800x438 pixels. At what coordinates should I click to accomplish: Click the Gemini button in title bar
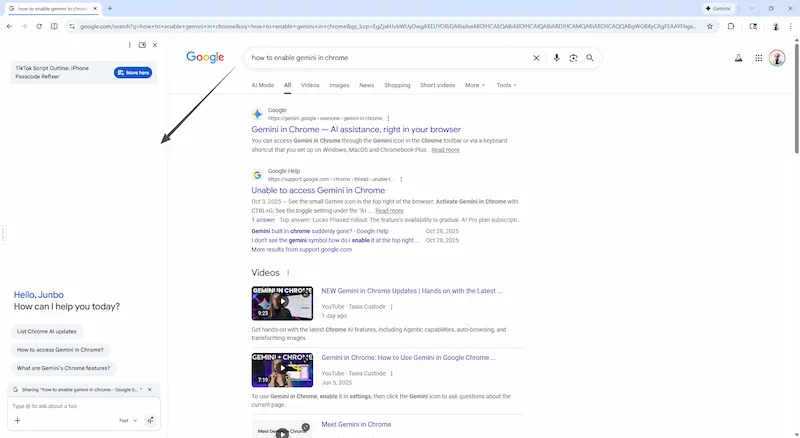(718, 8)
